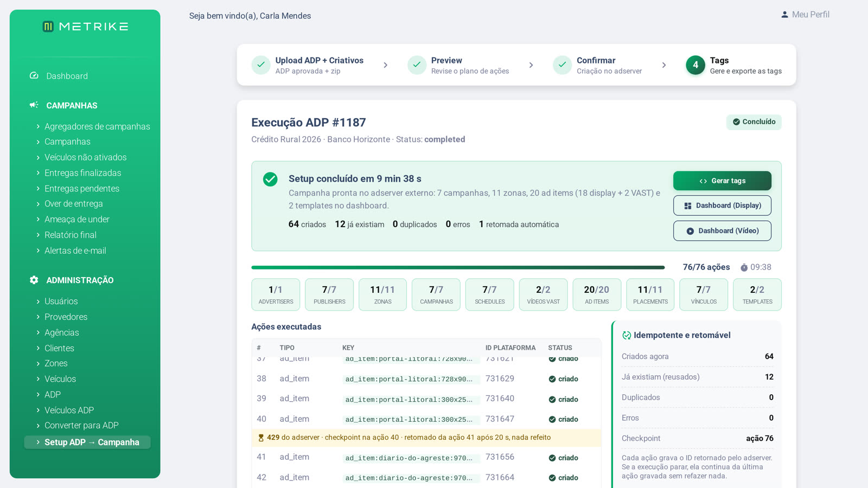Open Alertas de e-mail menu item

pyautogui.click(x=75, y=251)
